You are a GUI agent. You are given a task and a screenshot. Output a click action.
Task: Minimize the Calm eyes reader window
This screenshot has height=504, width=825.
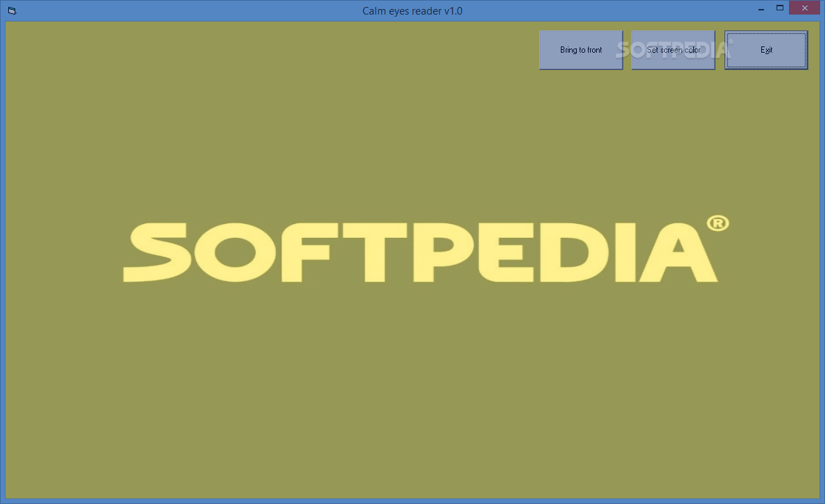click(761, 8)
